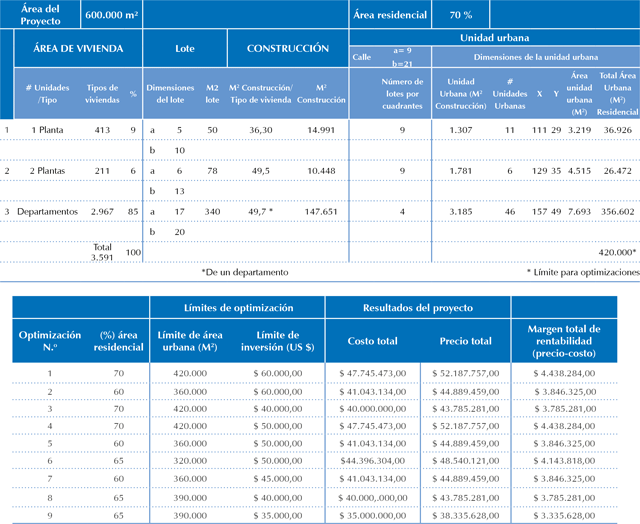This screenshot has height=524, width=640.
Task: Click the 'Límite para optimizaciones' footnote
Action: pyautogui.click(x=583, y=272)
